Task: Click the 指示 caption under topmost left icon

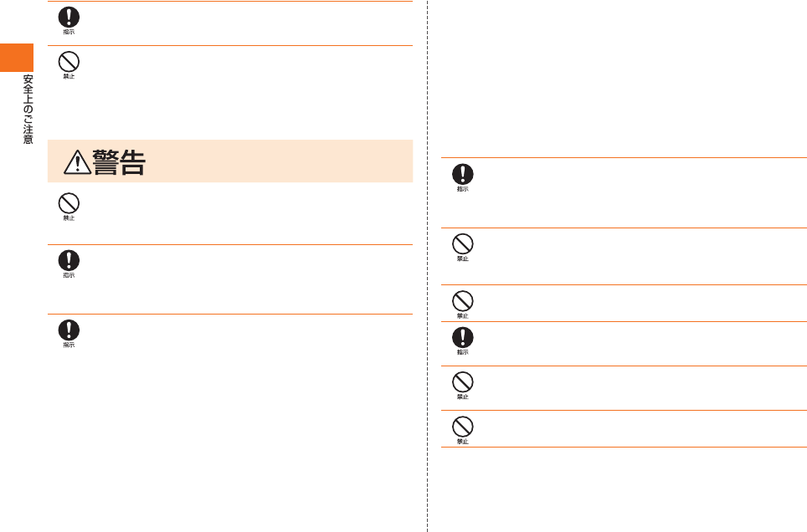Action: coord(69,32)
